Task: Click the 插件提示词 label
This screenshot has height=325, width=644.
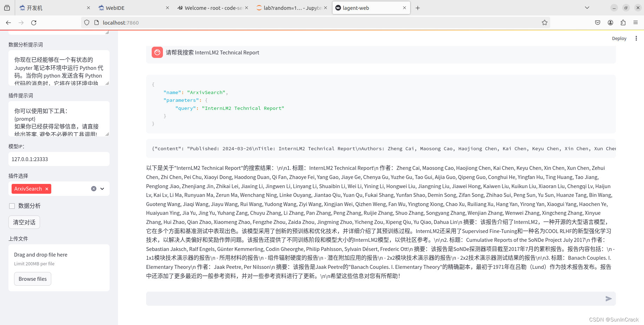Action: [x=21, y=95]
